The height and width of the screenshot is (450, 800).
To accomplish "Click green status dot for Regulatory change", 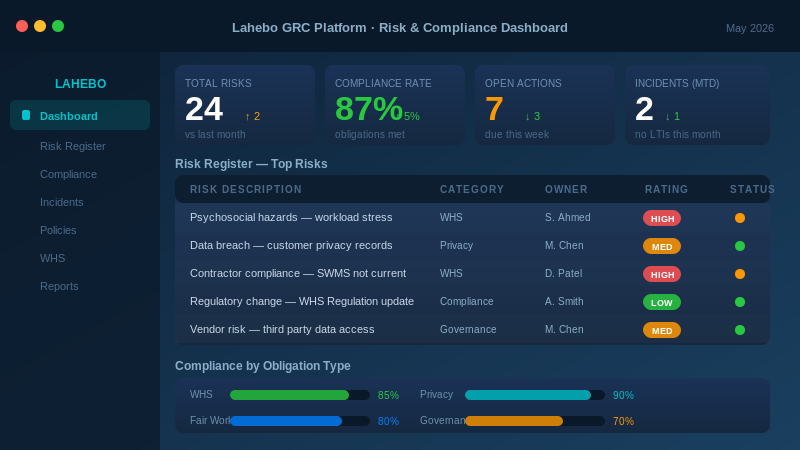I will 740,302.
